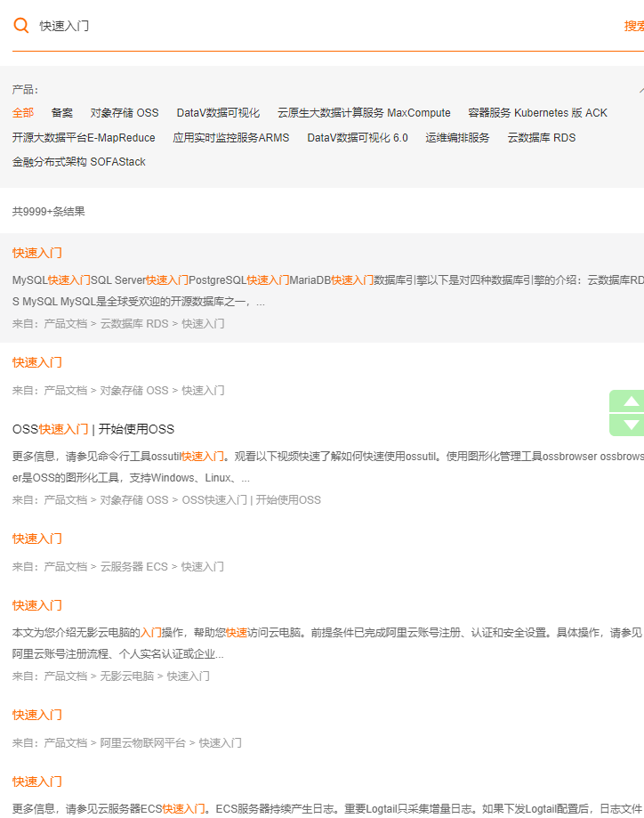Click the orange search magnifier icon
The image size is (644, 818).
[x=20, y=25]
